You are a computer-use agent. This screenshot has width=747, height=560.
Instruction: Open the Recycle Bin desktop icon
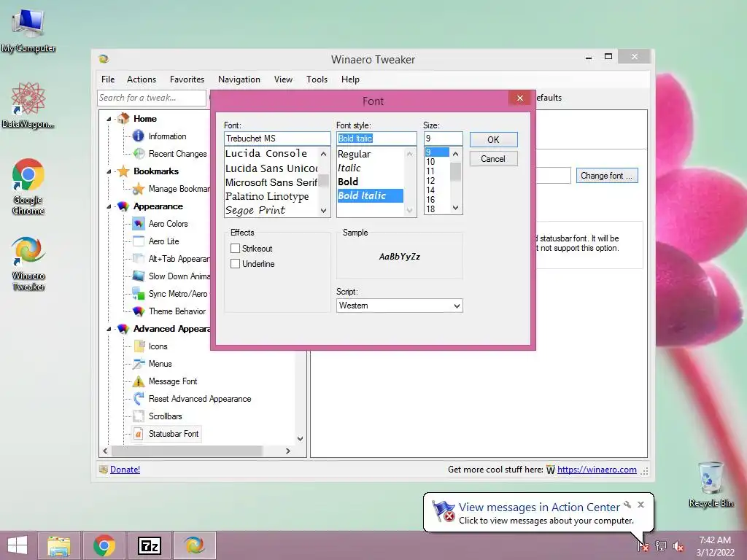[x=711, y=483]
